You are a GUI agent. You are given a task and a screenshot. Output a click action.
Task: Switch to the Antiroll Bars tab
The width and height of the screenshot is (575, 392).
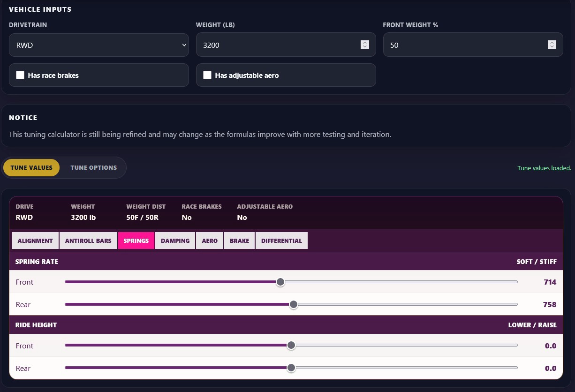click(88, 241)
